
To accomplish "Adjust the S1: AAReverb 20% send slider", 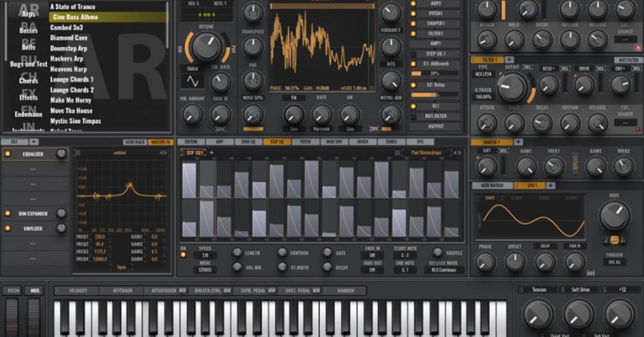I will 435,74.
